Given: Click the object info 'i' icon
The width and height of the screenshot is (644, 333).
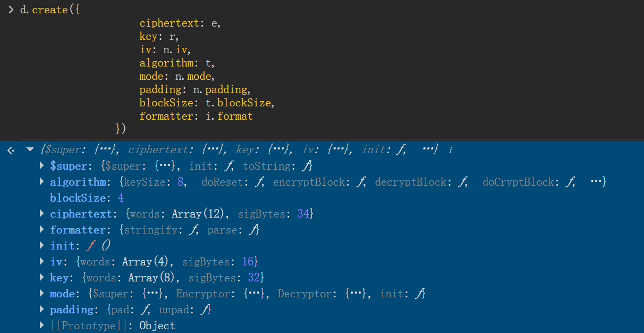Looking at the screenshot, I should pos(450,151).
